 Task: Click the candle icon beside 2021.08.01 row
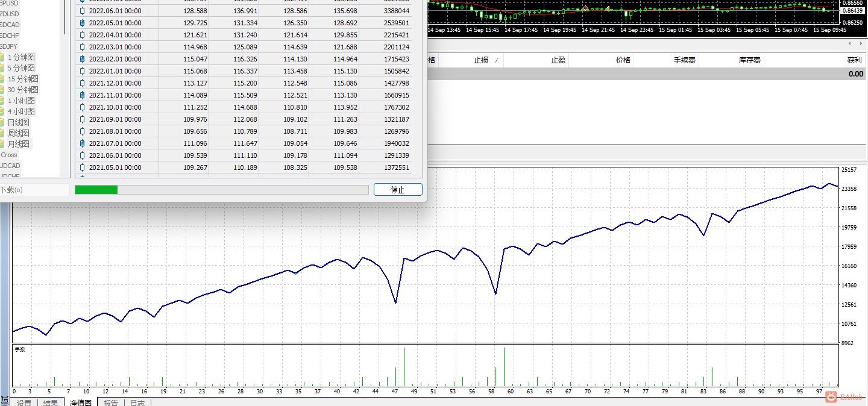pyautogui.click(x=83, y=131)
